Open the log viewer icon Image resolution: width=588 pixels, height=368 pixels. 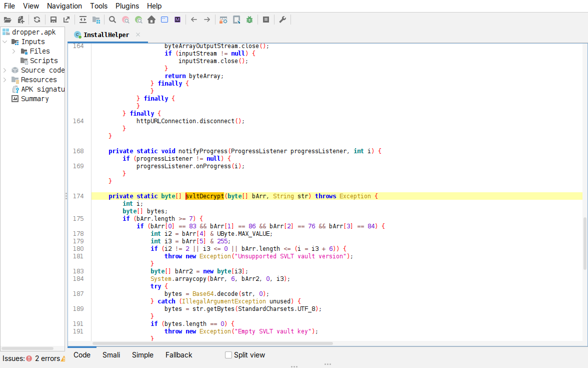pos(266,20)
